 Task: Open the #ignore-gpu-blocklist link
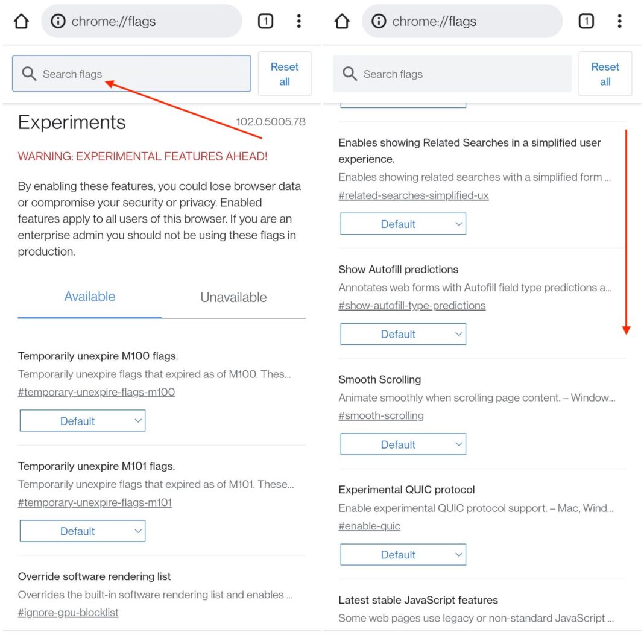pyautogui.click(x=68, y=613)
